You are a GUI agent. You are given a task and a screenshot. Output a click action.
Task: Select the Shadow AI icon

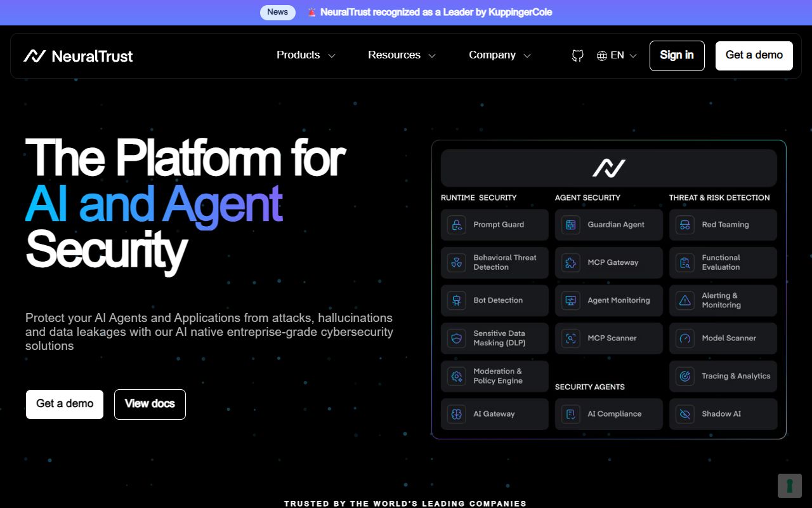[684, 413]
